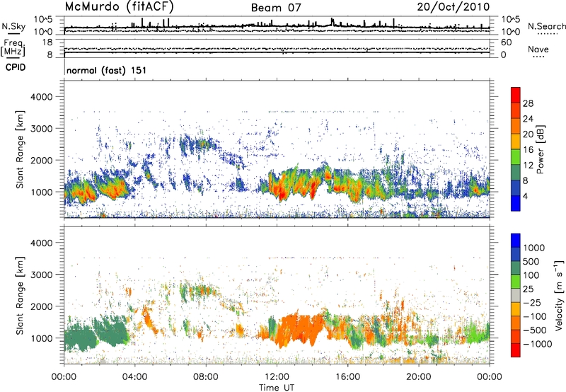Click the green velocity echo region near 01:00 UT
This screenshot has height=392, width=566.
(80, 338)
